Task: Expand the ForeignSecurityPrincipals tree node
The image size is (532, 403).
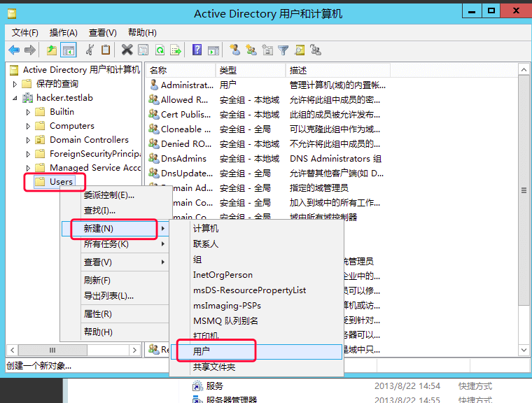Action: tap(28, 154)
